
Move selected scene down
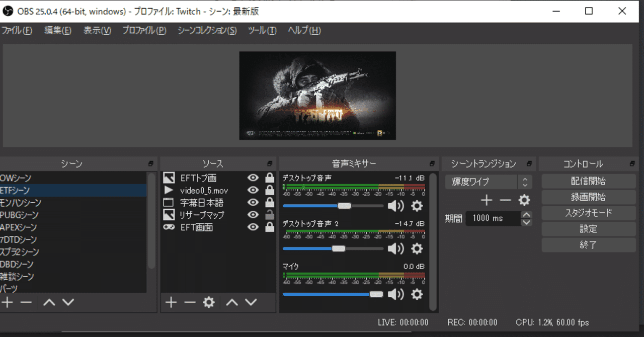tap(68, 302)
